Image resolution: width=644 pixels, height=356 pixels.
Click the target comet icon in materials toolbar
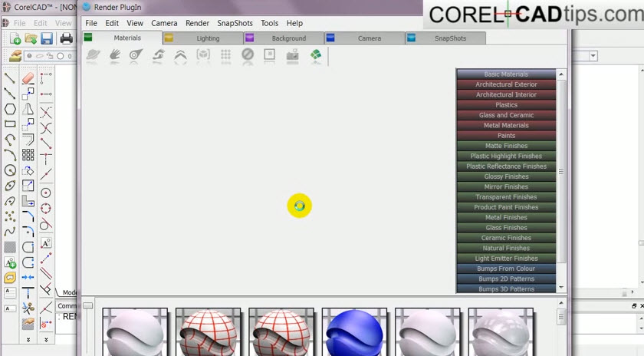pyautogui.click(x=136, y=55)
